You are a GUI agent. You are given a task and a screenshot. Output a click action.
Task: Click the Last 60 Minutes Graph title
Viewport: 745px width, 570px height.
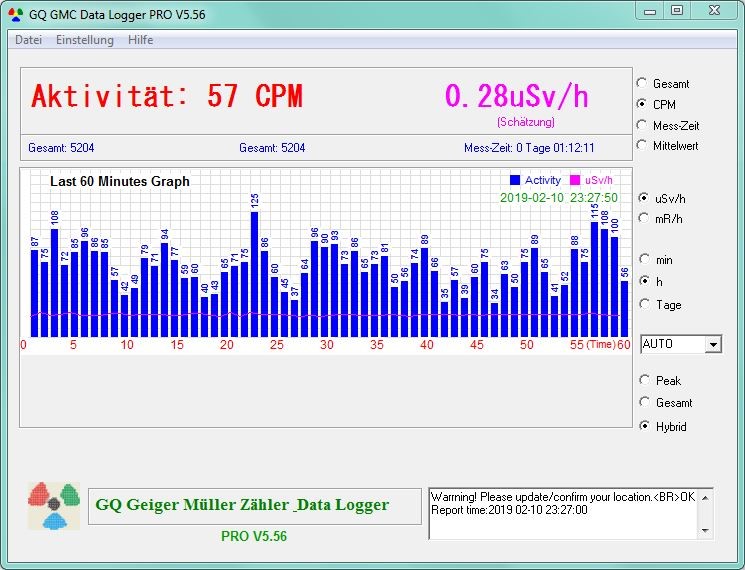pyautogui.click(x=120, y=181)
